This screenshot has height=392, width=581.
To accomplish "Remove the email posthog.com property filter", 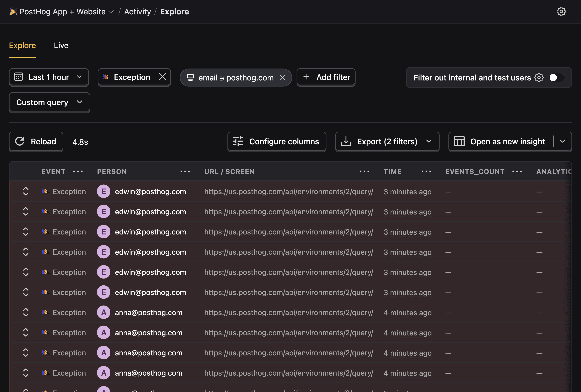I will click(x=283, y=78).
